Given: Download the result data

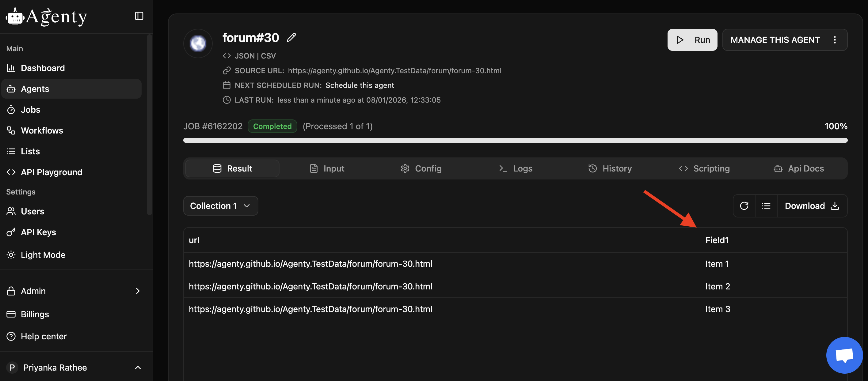Looking at the screenshot, I should [811, 206].
